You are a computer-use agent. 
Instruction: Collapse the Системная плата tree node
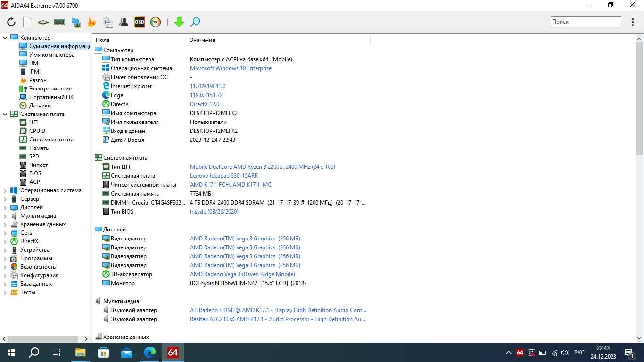point(5,114)
